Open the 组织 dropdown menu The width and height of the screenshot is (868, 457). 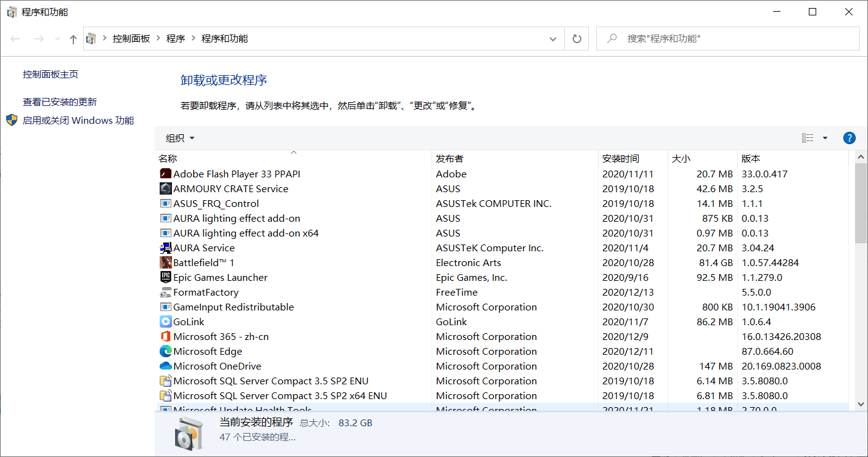[x=180, y=138]
